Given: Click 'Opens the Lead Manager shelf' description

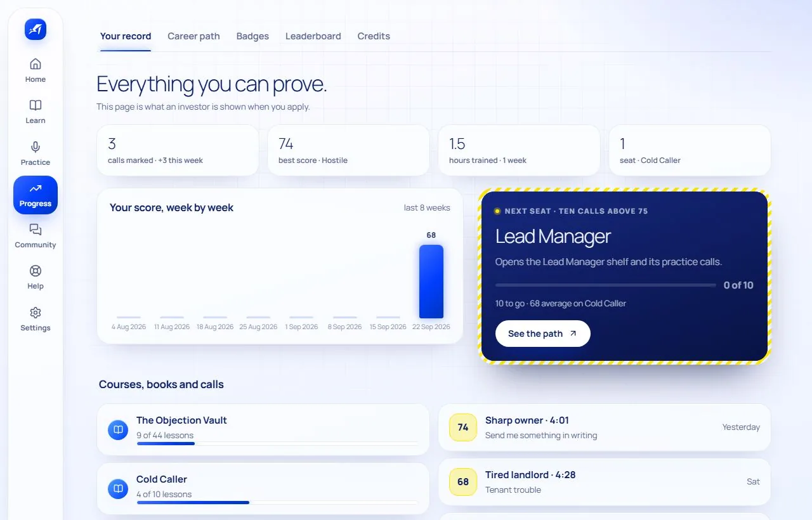Looking at the screenshot, I should click(x=609, y=262).
